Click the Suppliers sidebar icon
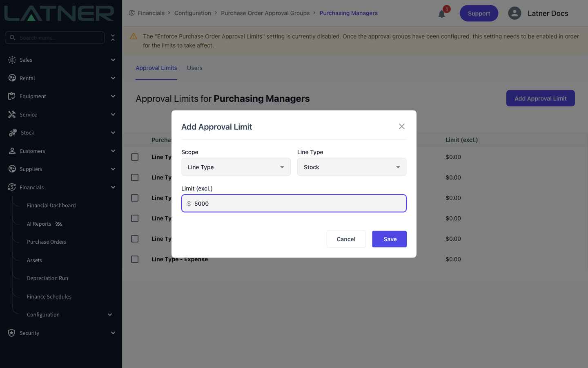The image size is (588, 368). pyautogui.click(x=12, y=169)
